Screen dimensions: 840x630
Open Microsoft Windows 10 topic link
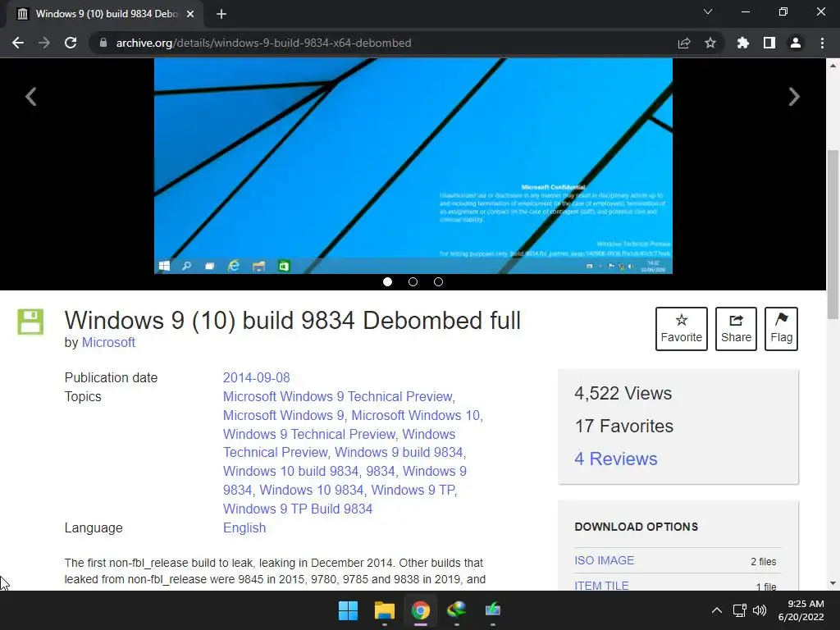[416, 415]
